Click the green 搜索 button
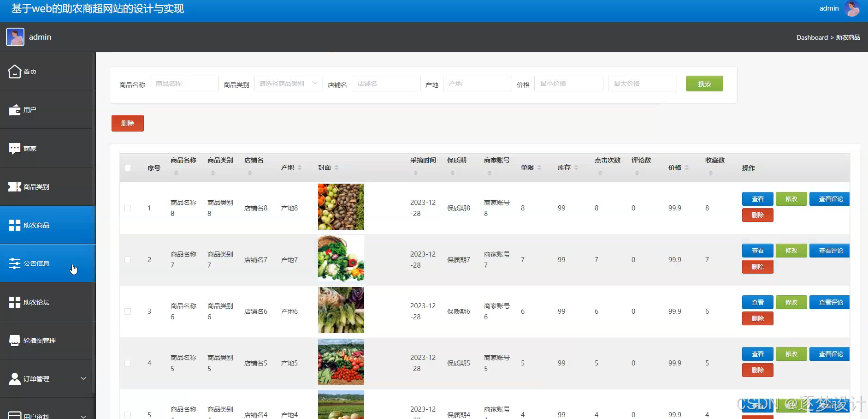868x419 pixels. 704,84
